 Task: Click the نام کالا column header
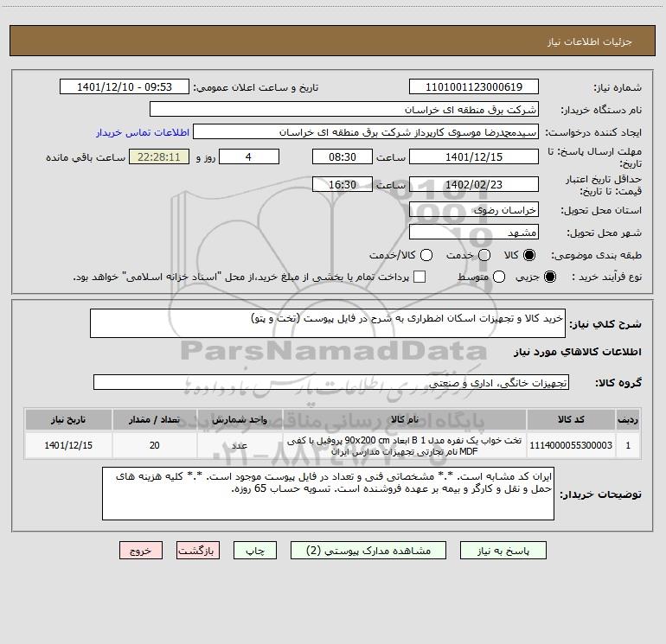[405, 419]
